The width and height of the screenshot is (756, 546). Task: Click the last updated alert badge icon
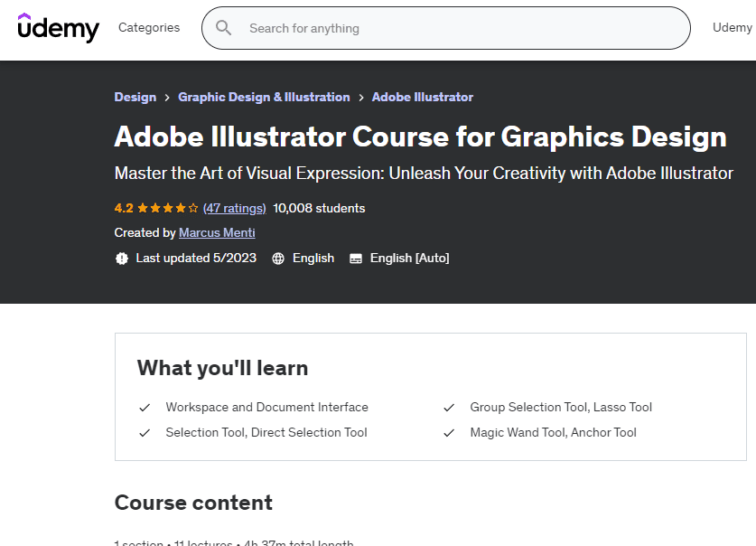tap(122, 259)
